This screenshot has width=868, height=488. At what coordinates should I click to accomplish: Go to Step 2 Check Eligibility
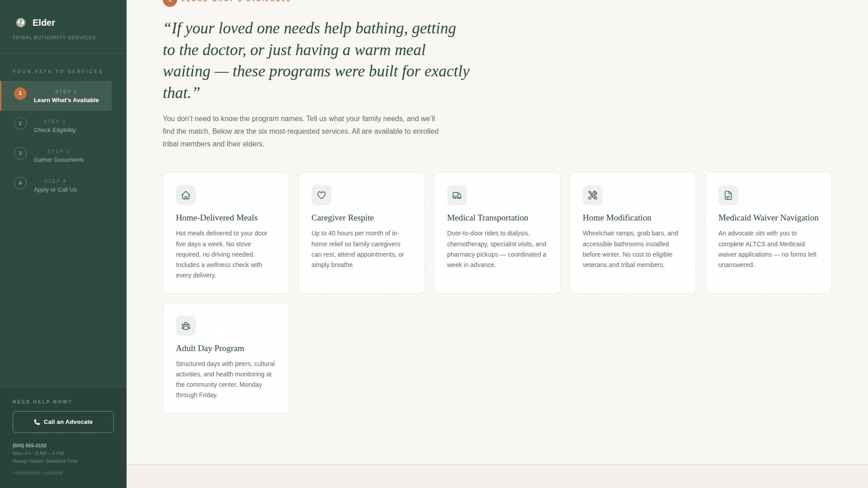coord(55,126)
